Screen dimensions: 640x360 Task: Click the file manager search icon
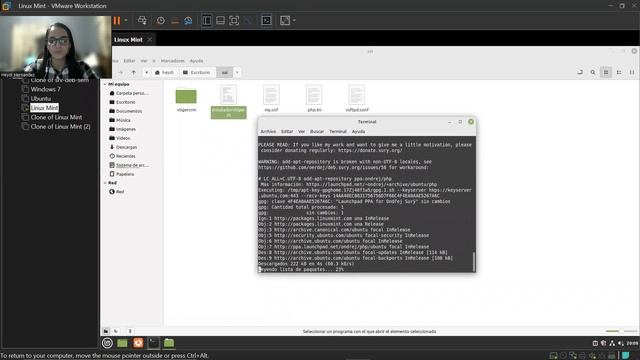[593, 72]
